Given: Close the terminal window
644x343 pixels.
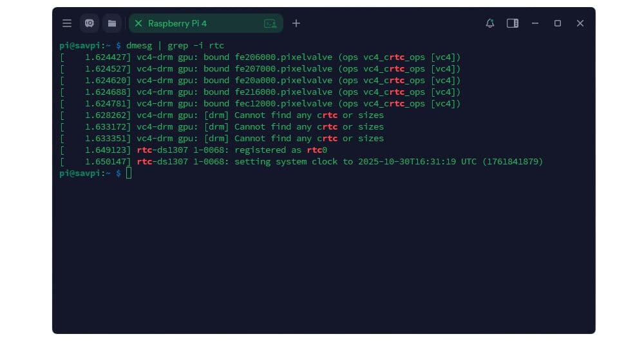Looking at the screenshot, I should point(580,23).
